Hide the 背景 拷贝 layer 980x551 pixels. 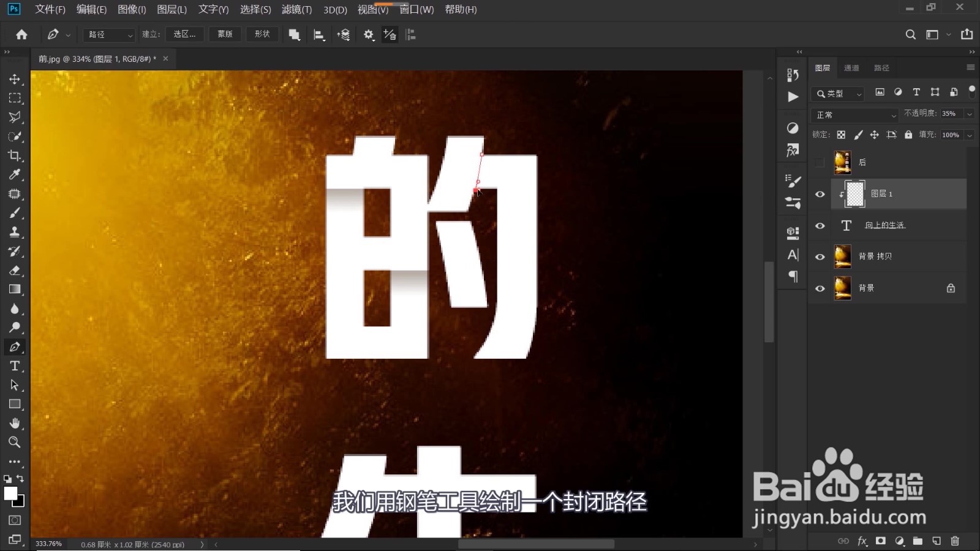tap(820, 257)
